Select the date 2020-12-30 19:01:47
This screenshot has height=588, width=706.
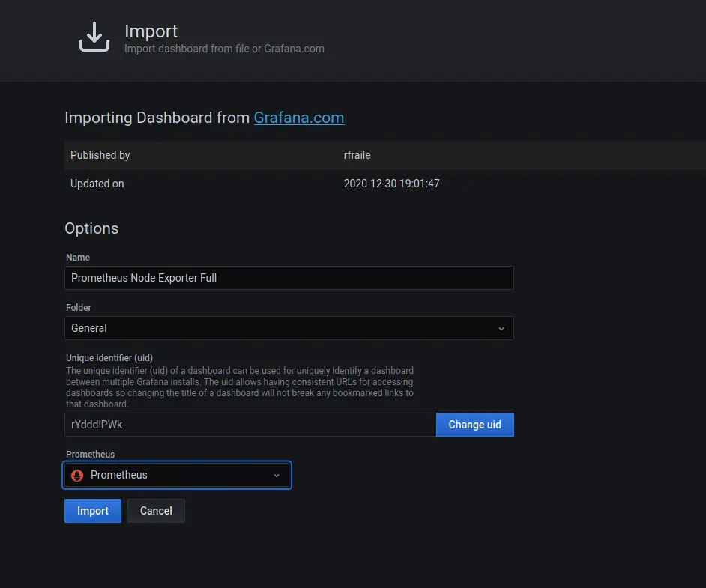click(391, 183)
